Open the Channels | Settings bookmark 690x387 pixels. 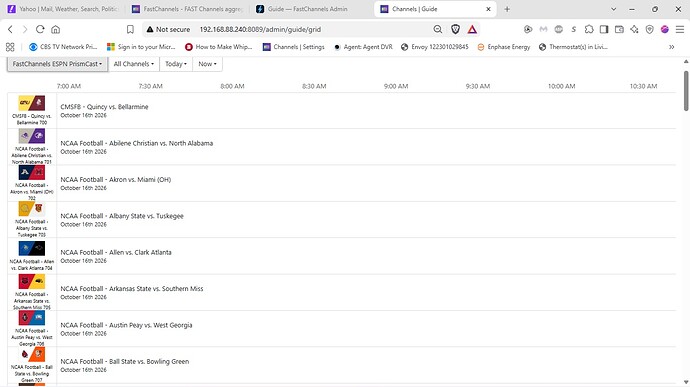[294, 47]
